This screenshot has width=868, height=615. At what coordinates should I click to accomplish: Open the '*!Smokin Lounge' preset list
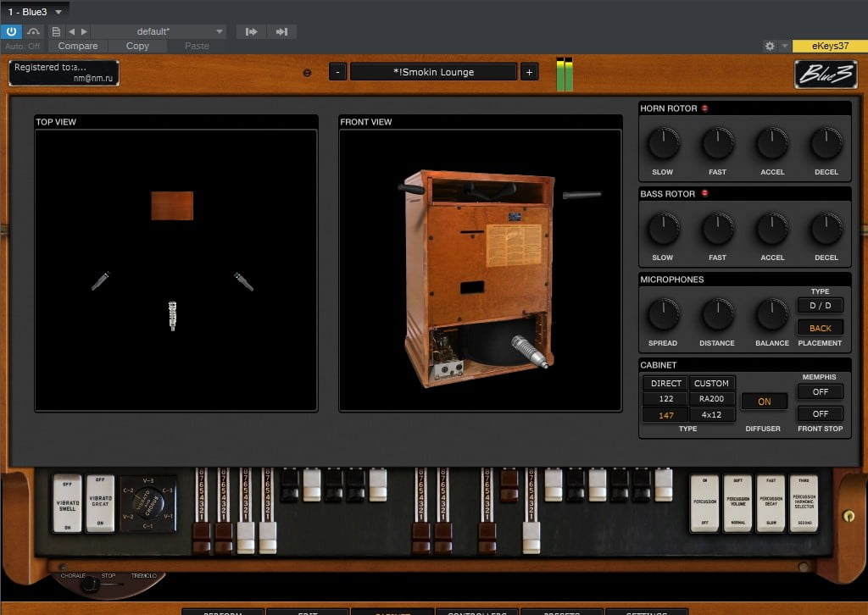[x=433, y=72]
